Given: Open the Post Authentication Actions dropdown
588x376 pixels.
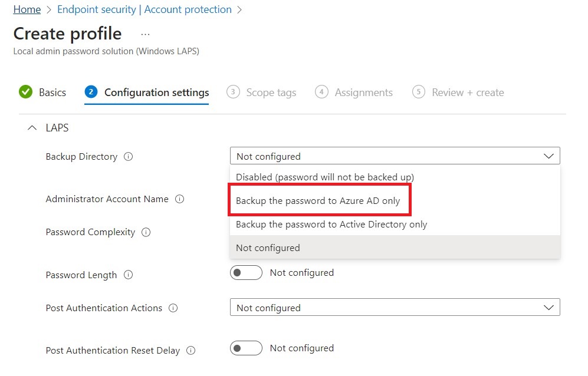Looking at the screenshot, I should 395,308.
